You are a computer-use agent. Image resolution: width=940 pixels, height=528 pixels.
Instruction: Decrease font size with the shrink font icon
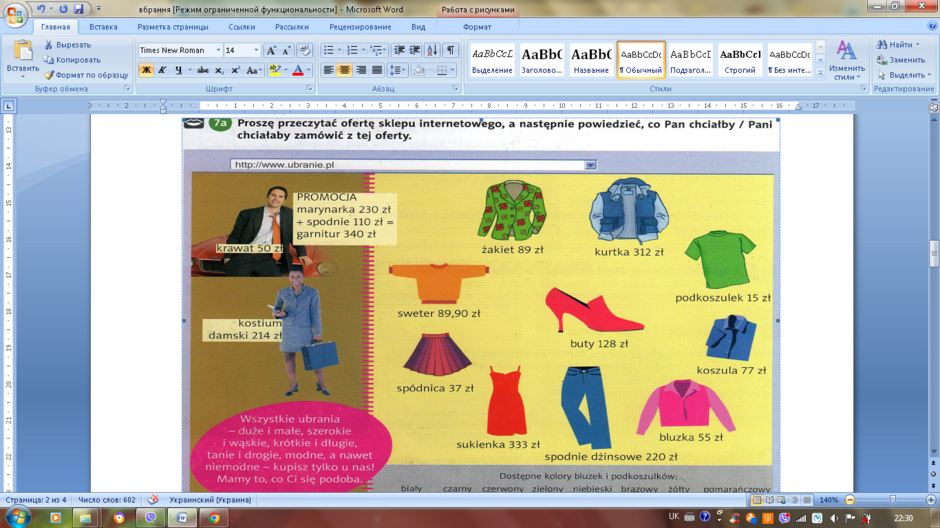tap(287, 50)
